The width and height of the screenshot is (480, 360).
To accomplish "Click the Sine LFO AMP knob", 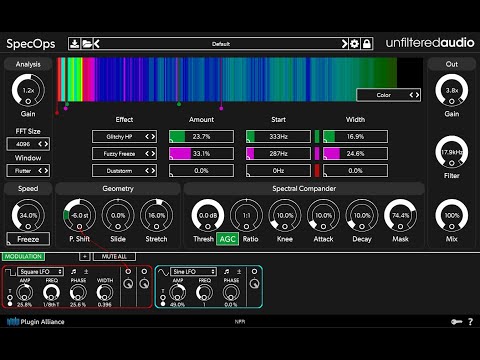I will (178, 293).
